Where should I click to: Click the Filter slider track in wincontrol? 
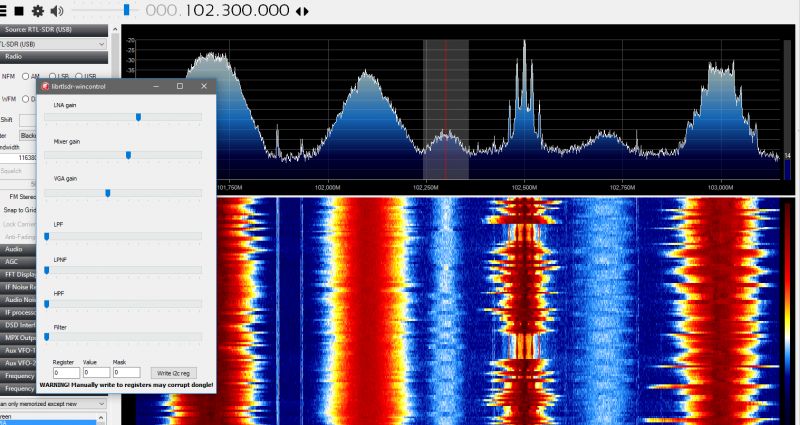[x=122, y=337]
